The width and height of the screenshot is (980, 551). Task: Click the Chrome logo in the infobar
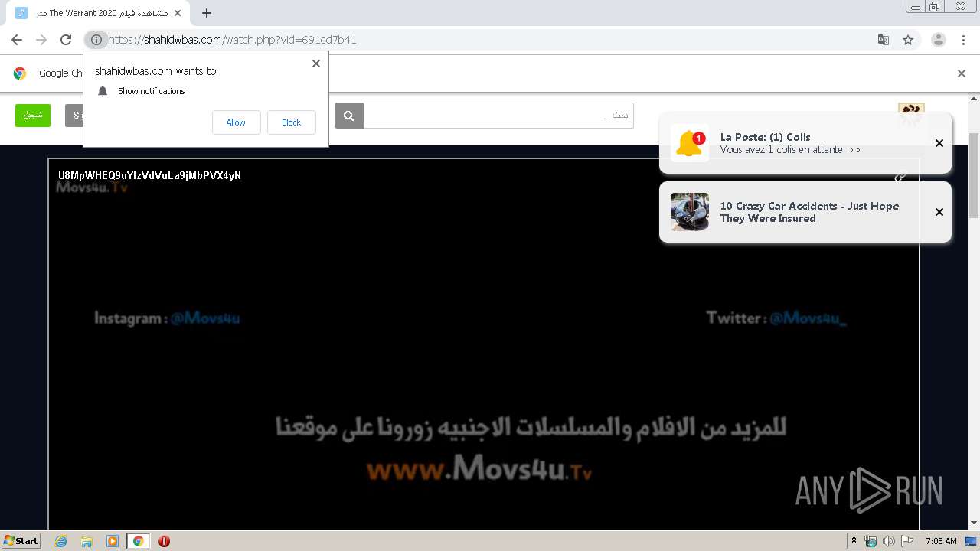[20, 73]
